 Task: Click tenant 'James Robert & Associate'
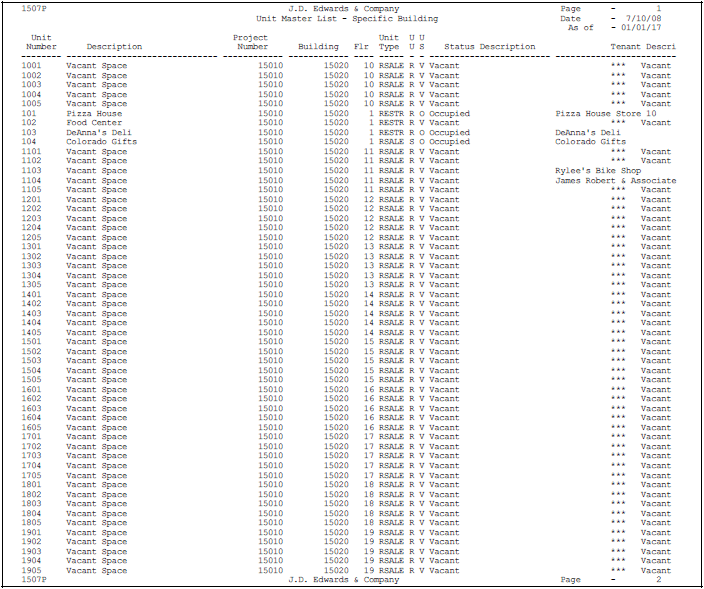coord(616,180)
